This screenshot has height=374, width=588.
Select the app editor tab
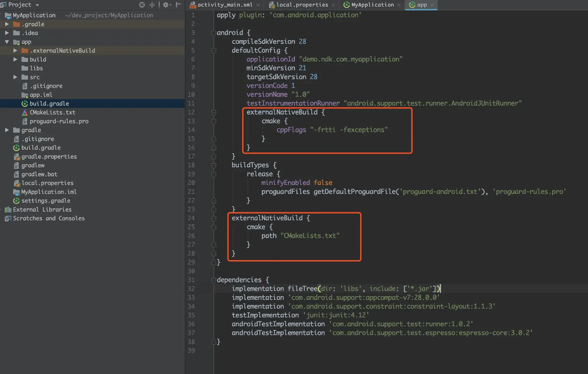422,5
